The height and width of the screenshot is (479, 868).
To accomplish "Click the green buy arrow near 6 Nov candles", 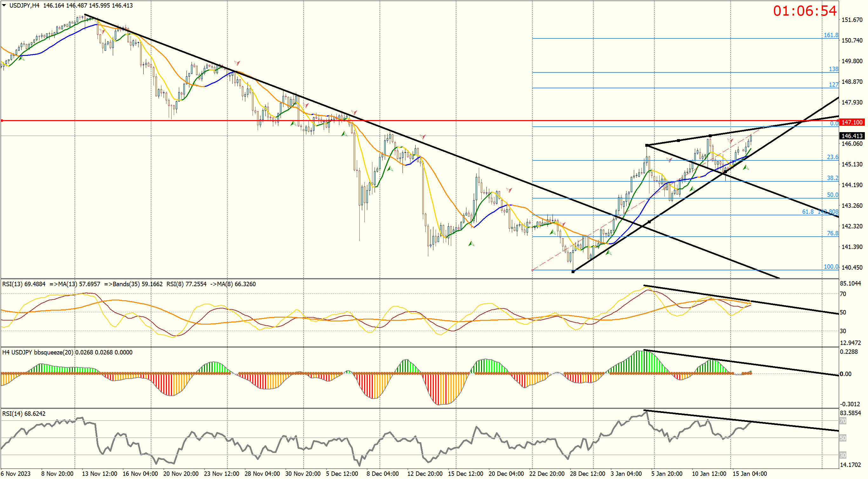I will click(22, 59).
